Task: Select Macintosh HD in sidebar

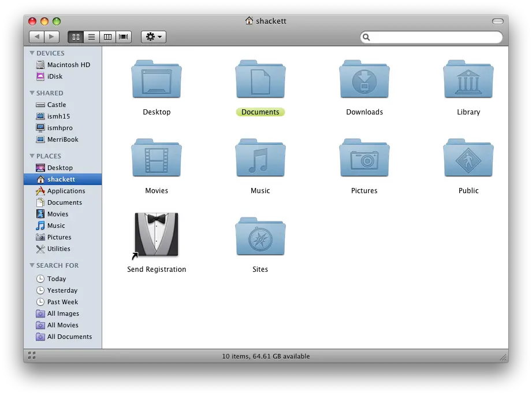Action: (x=63, y=65)
